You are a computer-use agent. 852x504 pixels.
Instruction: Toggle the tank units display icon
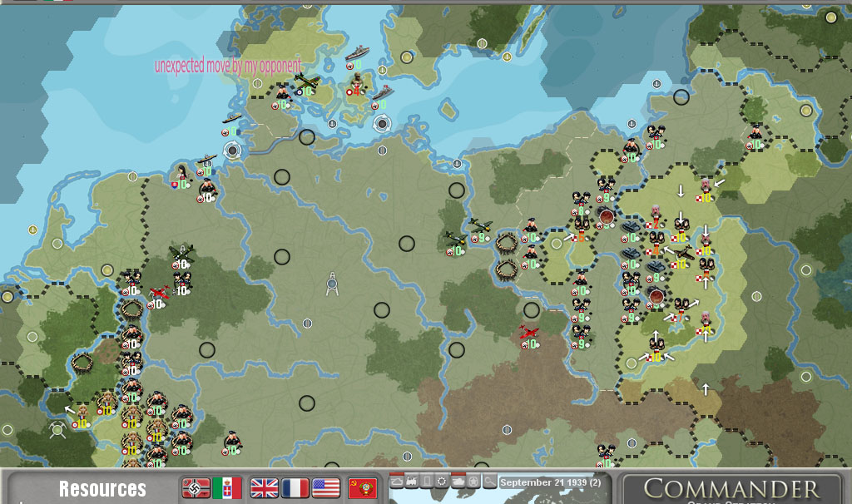tap(458, 482)
